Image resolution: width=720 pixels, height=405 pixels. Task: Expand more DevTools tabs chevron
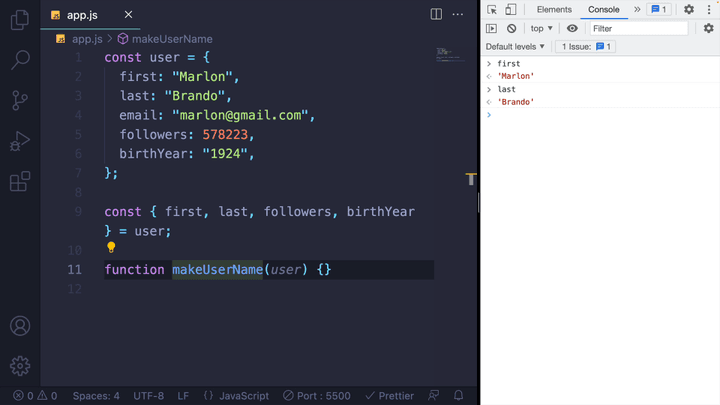(x=637, y=10)
